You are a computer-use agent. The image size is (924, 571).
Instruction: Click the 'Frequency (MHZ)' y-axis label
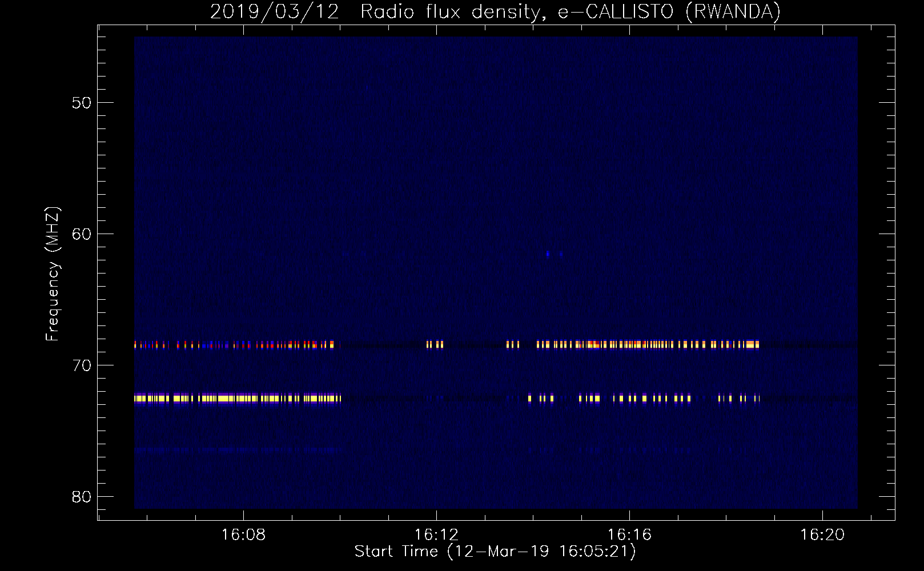point(53,274)
